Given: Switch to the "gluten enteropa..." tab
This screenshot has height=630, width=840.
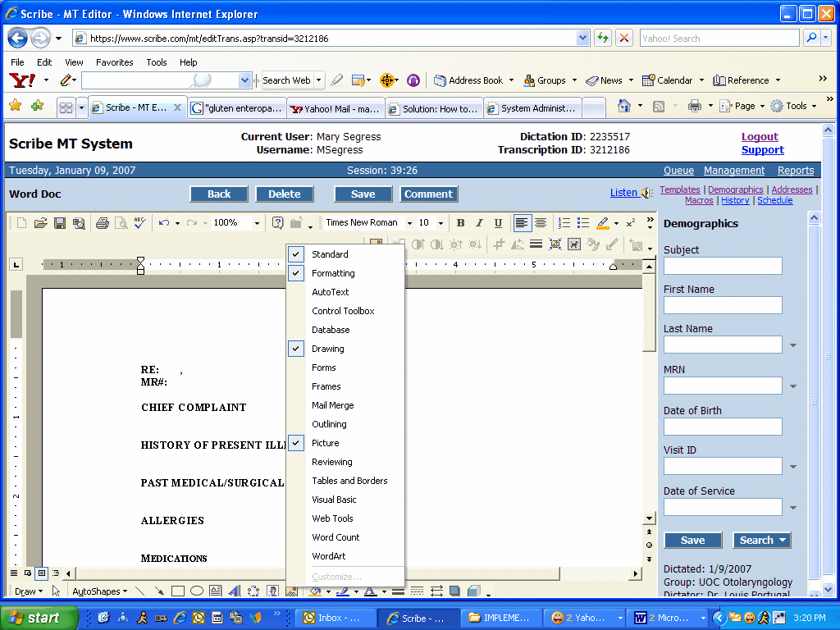Looking at the screenshot, I should pyautogui.click(x=237, y=108).
